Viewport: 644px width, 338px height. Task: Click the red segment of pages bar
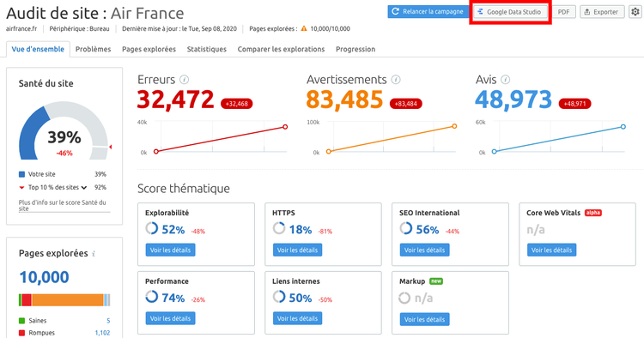[x=27, y=300]
